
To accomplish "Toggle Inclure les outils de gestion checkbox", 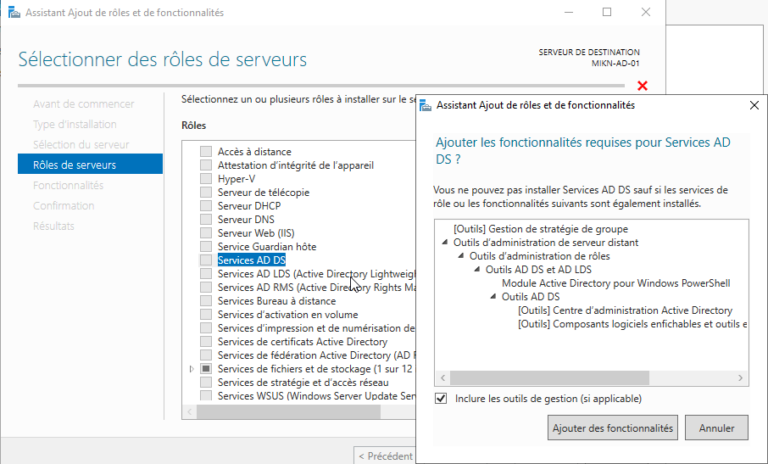I will (441, 398).
